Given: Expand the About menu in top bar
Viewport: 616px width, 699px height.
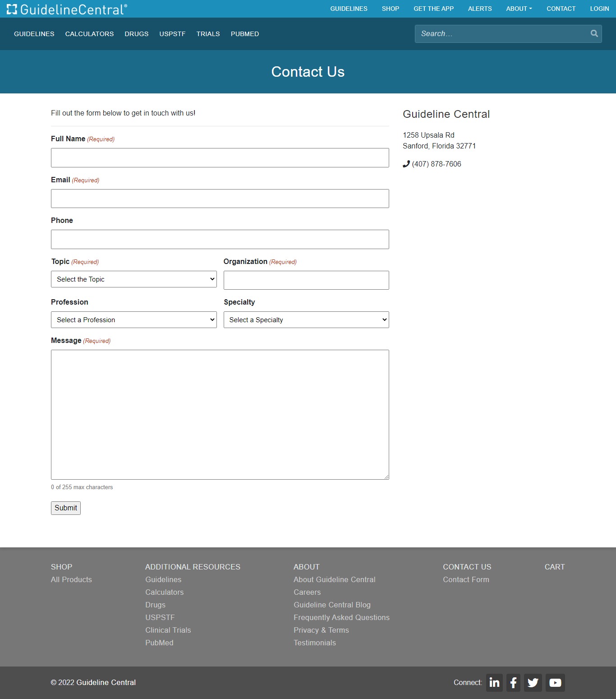Looking at the screenshot, I should pyautogui.click(x=519, y=9).
